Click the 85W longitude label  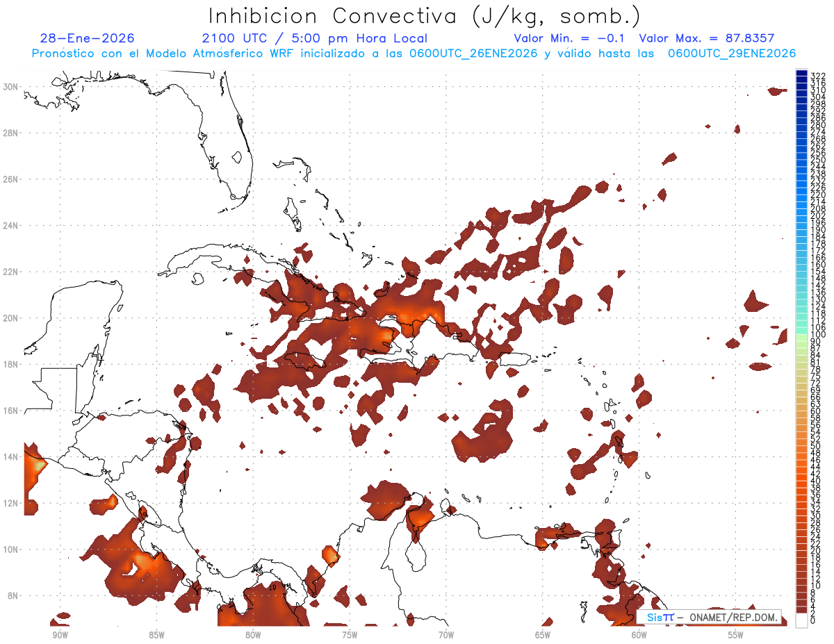156,634
